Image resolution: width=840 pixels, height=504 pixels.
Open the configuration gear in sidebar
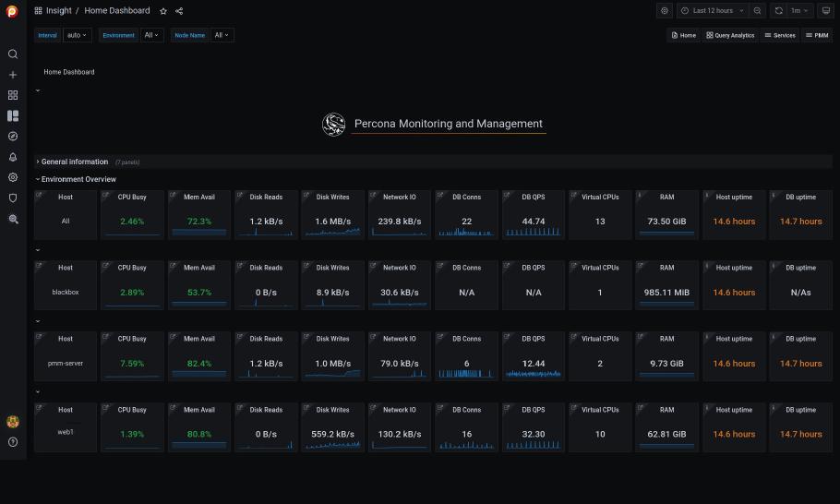click(13, 177)
